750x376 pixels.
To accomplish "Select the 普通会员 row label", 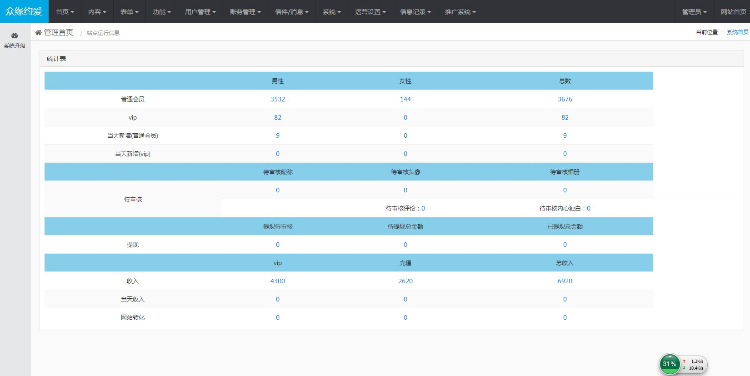I will (x=132, y=99).
